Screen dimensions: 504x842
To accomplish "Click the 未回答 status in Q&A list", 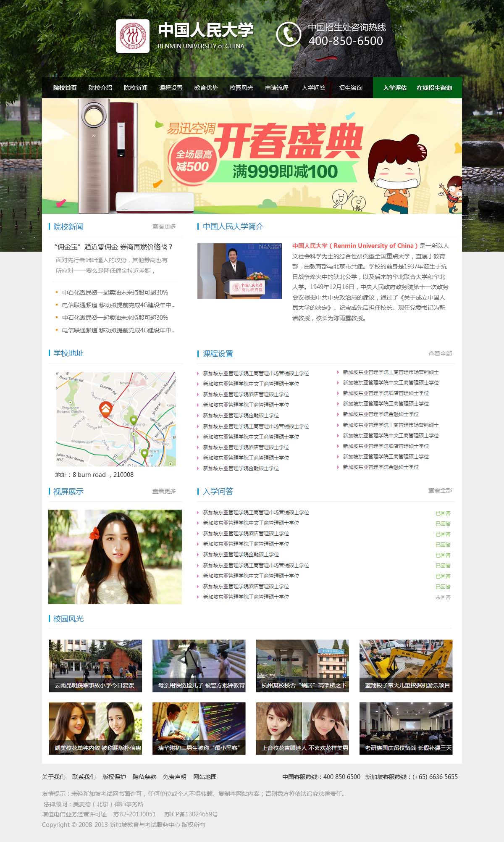I will [443, 597].
